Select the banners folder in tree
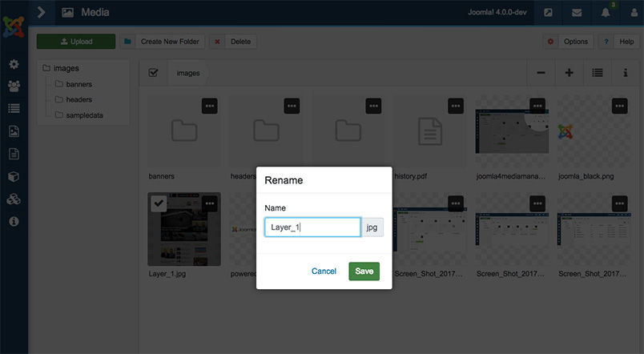 tap(79, 83)
